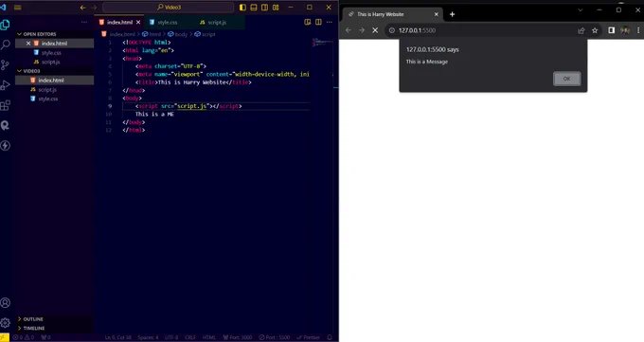
Task: Open a new browser tab
Action: [x=452, y=14]
